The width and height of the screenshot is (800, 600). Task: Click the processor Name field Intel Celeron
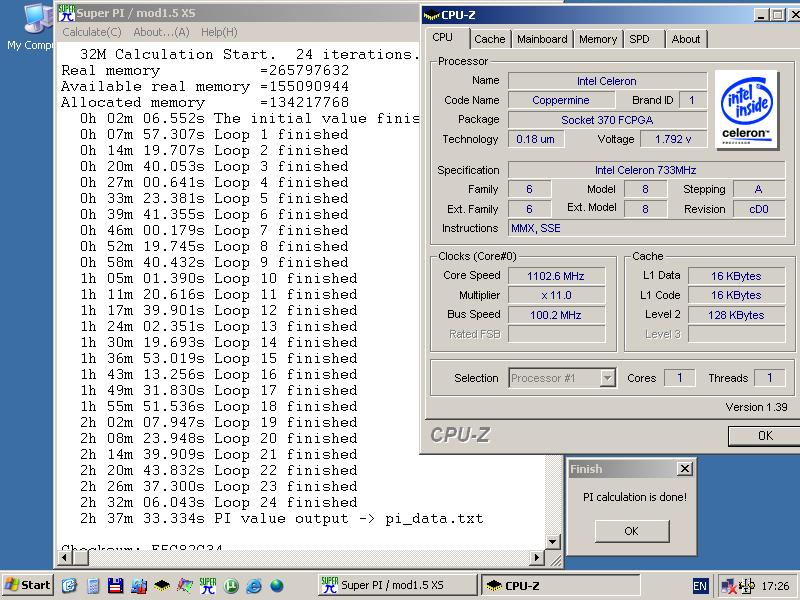(607, 81)
